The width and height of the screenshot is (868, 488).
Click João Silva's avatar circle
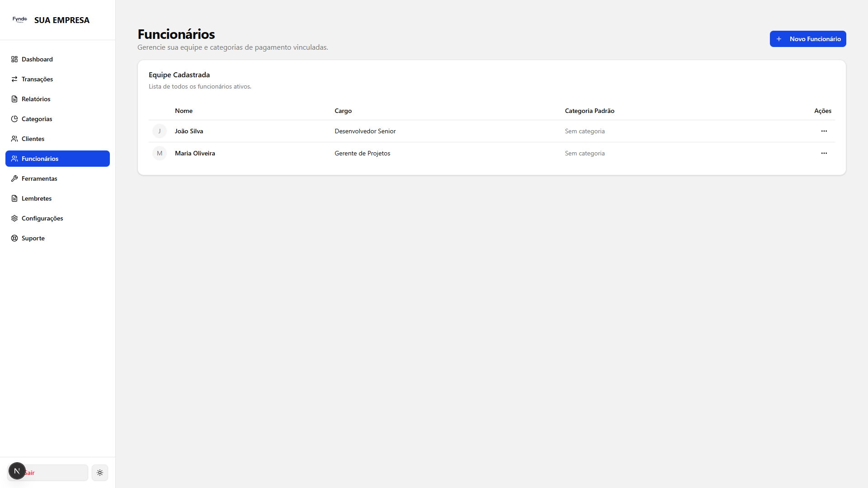click(160, 131)
